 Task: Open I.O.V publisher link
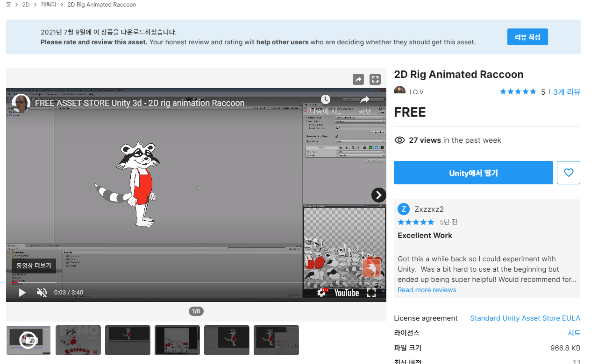click(416, 92)
